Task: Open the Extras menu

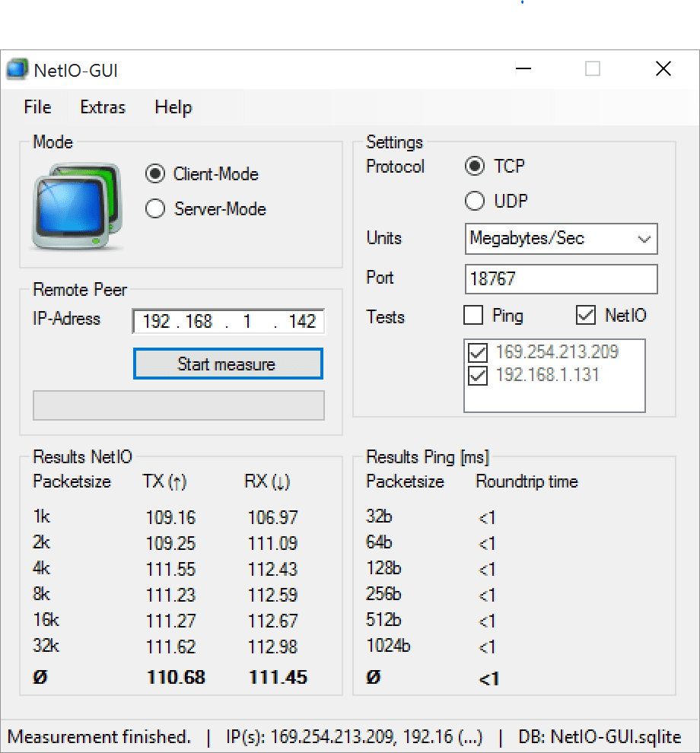Action: (x=103, y=107)
